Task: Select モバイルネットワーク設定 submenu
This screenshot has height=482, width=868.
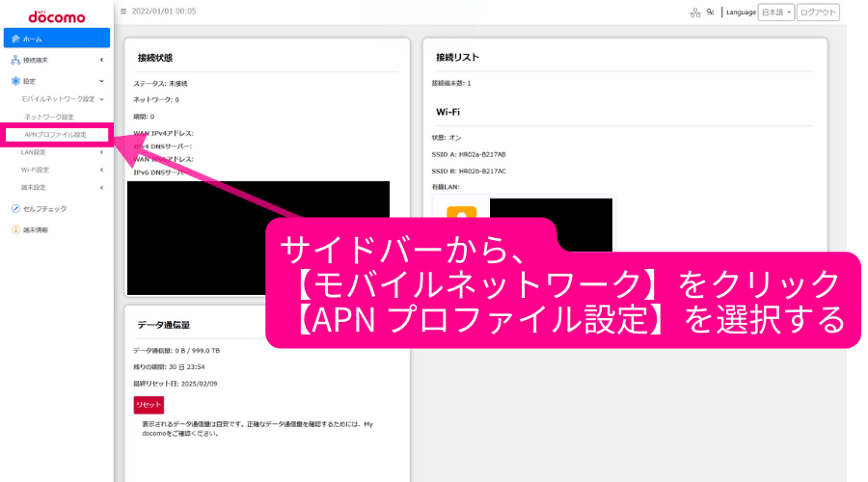Action: (x=58, y=99)
